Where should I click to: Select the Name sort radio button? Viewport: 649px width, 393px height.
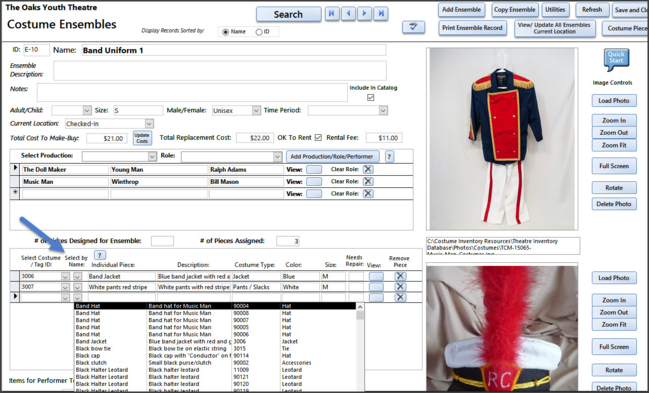[226, 32]
